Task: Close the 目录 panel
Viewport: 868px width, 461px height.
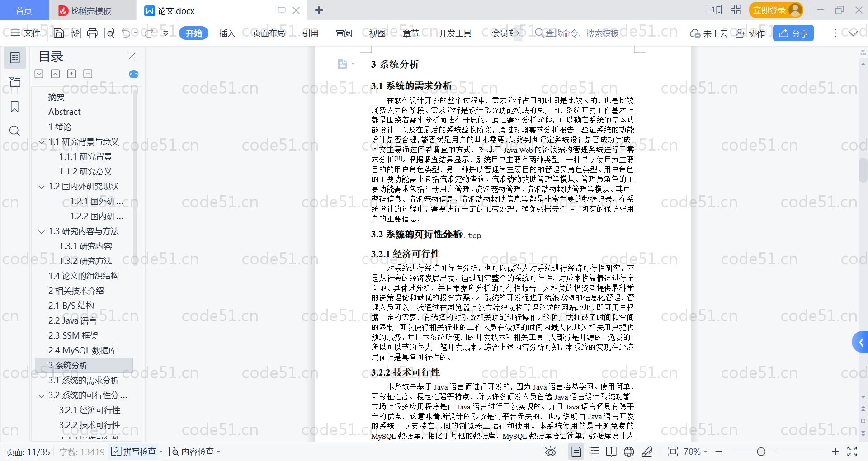Action: pyautogui.click(x=132, y=56)
